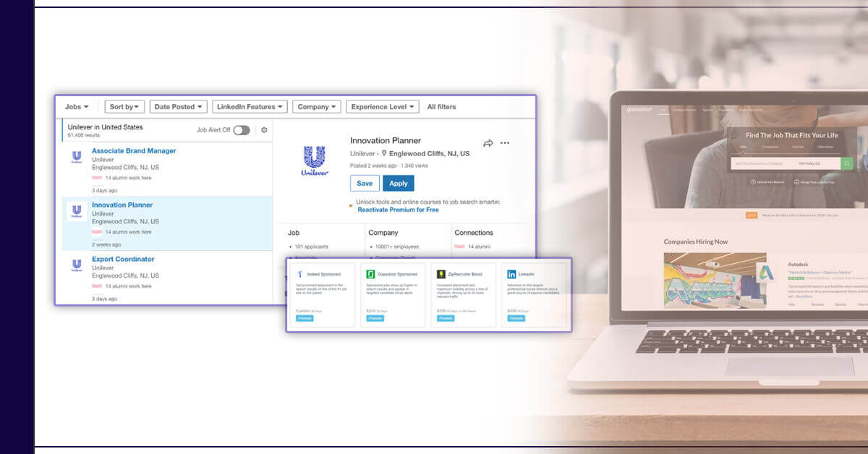This screenshot has height=454, width=868.
Task: Select the Salaries tab in Glassdoor search
Action: point(797,147)
